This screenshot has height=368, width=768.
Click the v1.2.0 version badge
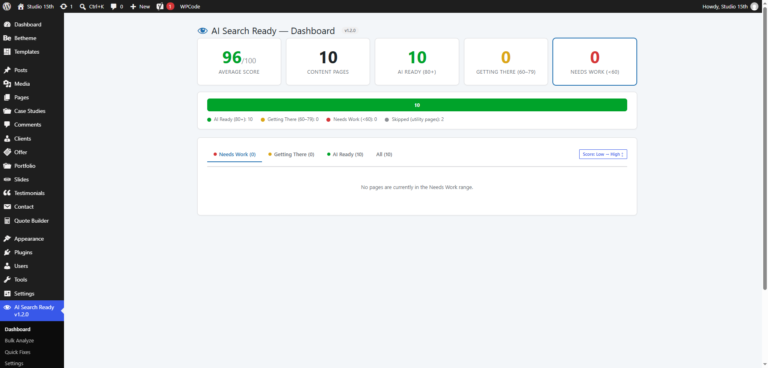point(350,30)
